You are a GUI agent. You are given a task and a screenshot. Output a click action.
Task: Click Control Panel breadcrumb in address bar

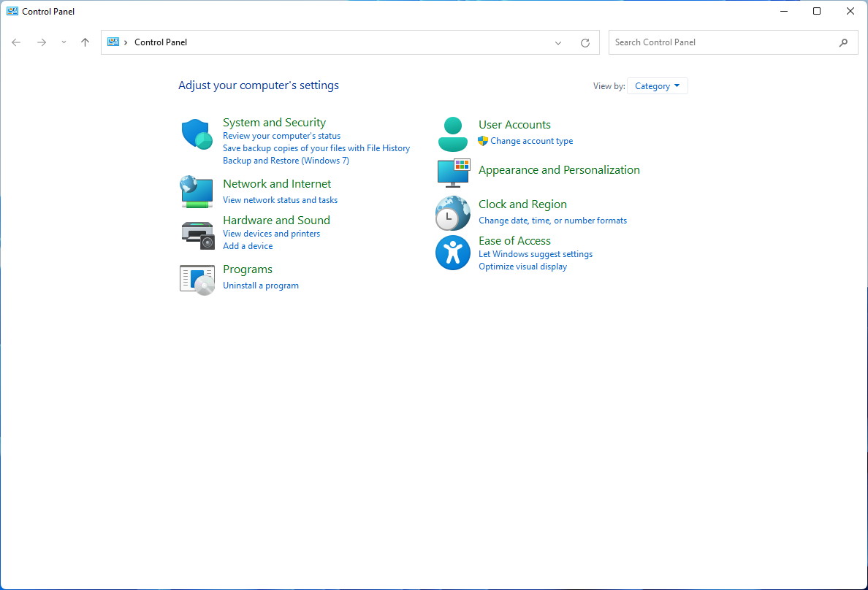tap(161, 42)
